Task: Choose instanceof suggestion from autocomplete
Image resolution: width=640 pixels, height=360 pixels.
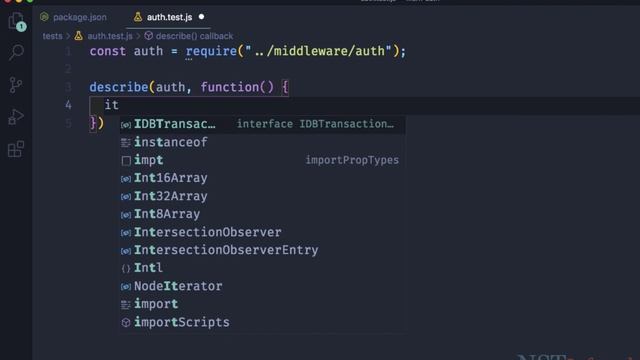Action: coord(262,142)
